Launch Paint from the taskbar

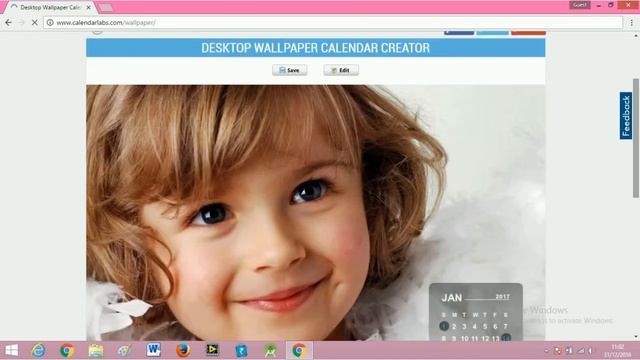point(124,350)
